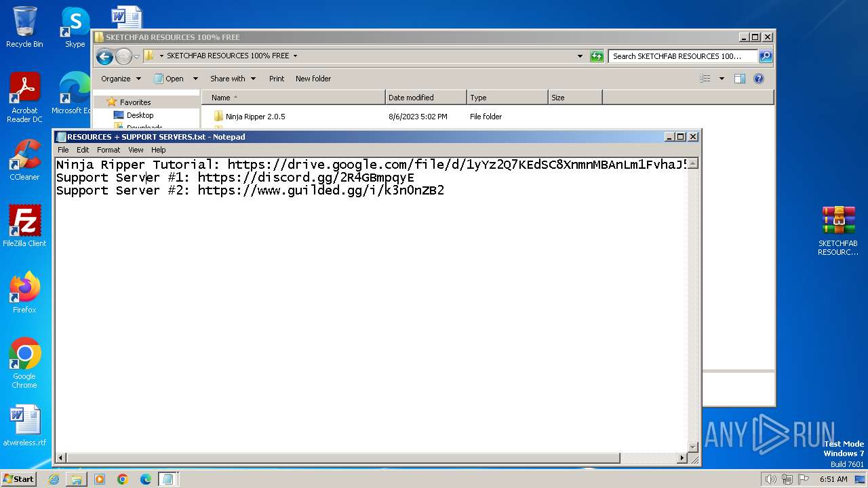Image resolution: width=868 pixels, height=488 pixels.
Task: Open the SKETCHFAB RESOURC... archive on desktop
Action: (838, 230)
